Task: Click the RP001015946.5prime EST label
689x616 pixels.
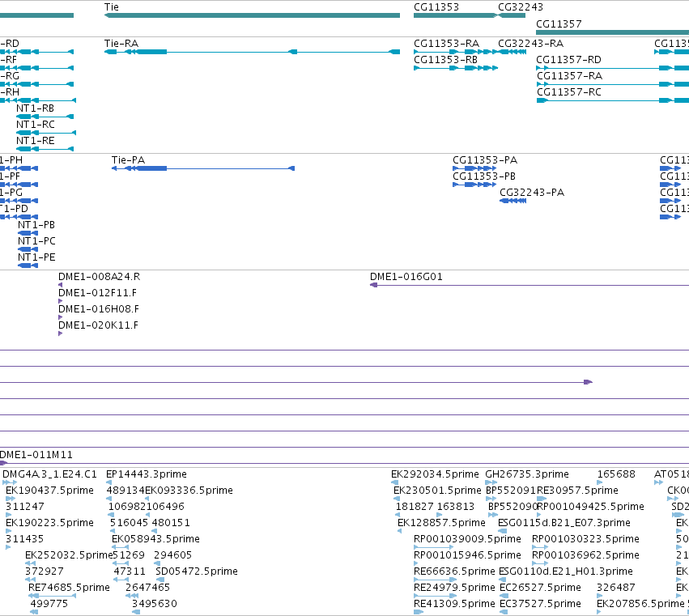Action: tap(467, 555)
